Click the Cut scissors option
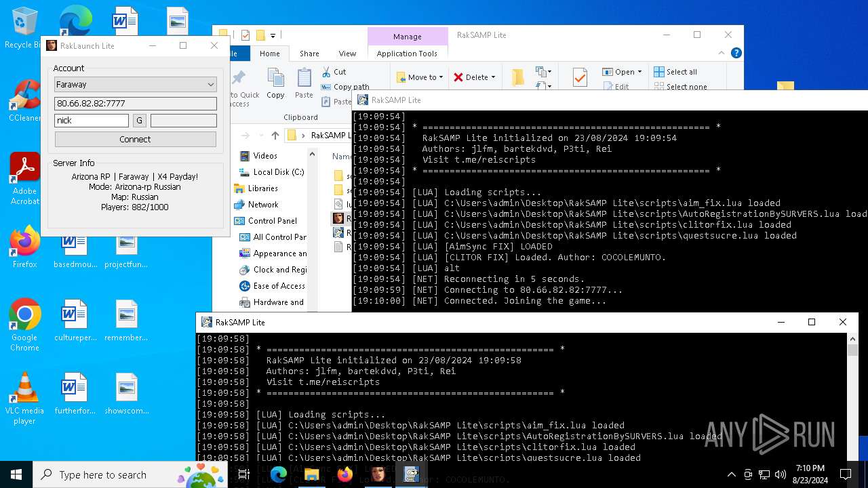 point(334,72)
